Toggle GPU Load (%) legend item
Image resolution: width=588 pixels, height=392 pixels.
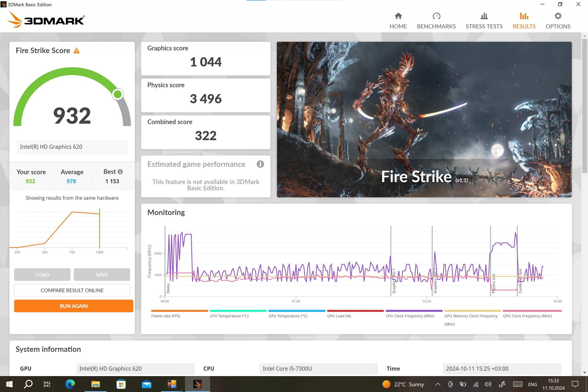pyautogui.click(x=339, y=316)
